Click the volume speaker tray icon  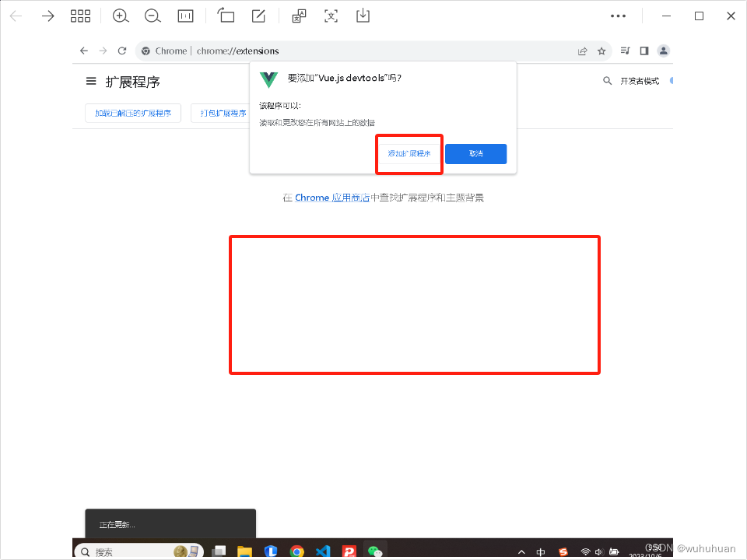pyautogui.click(x=599, y=552)
